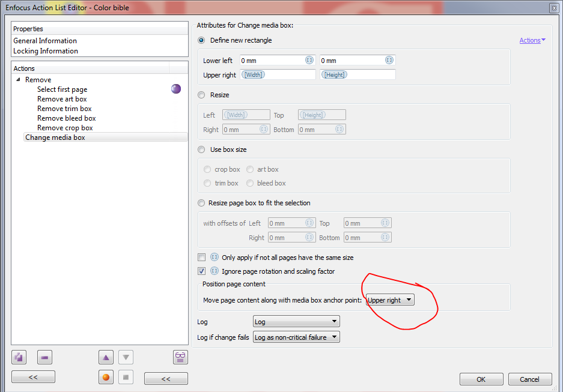Open the Log dropdown
The image size is (563, 392).
click(296, 321)
